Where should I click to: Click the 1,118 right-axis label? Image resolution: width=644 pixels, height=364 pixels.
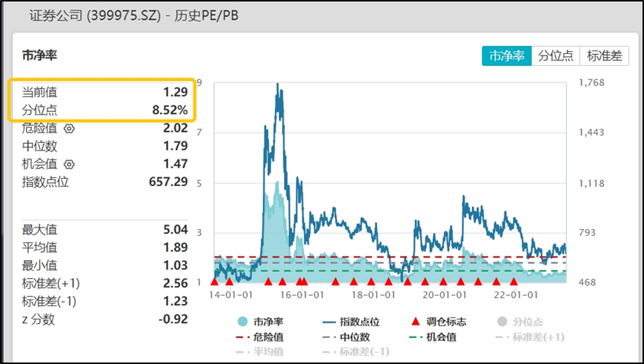point(591,183)
